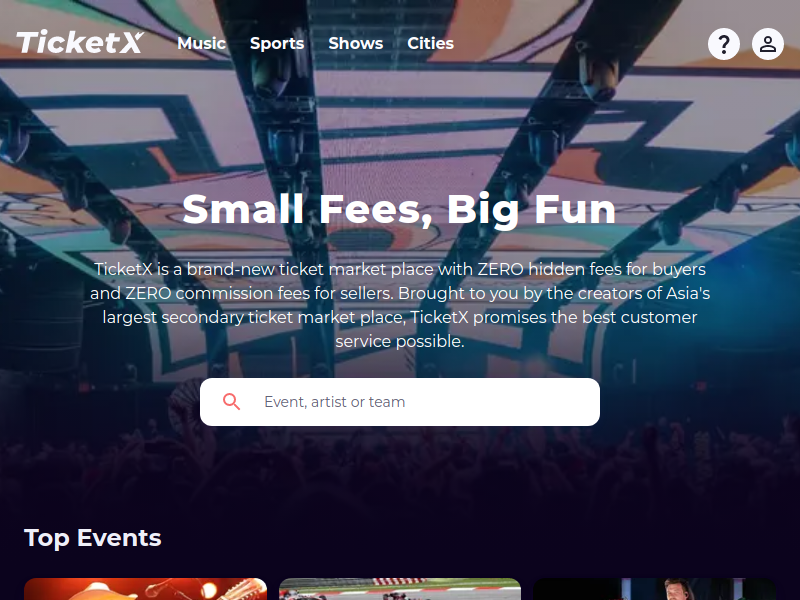
Task: Open the race track event thumbnail
Action: click(x=400, y=589)
